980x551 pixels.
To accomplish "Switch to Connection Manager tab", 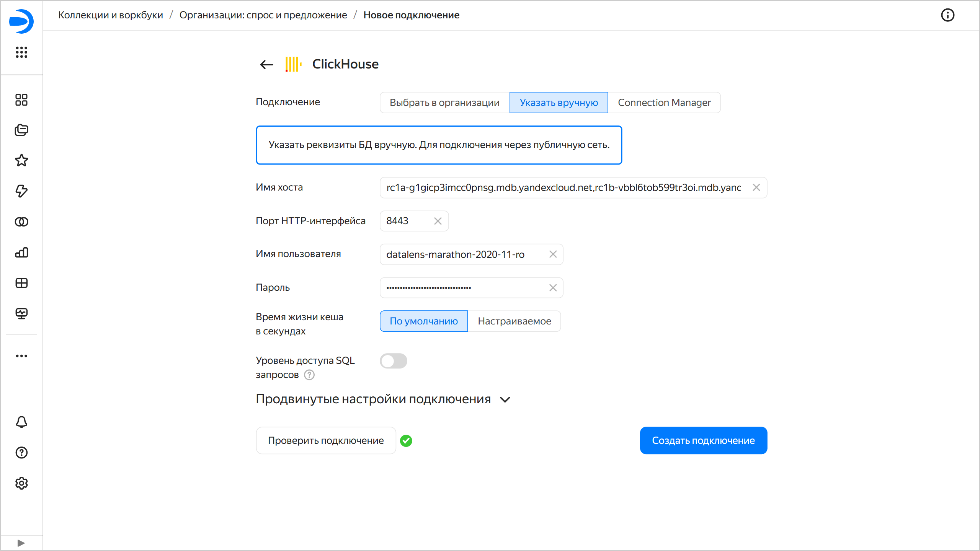I will [664, 103].
